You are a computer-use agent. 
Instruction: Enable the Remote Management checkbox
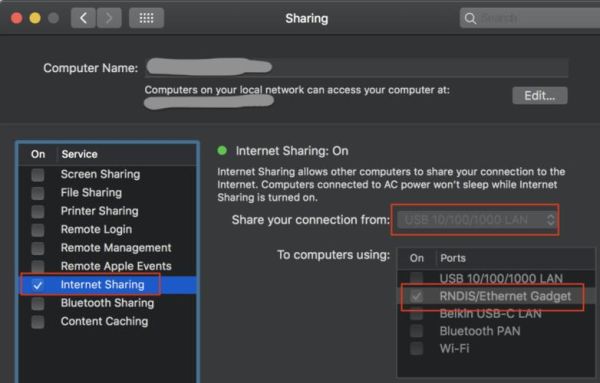[x=38, y=248]
